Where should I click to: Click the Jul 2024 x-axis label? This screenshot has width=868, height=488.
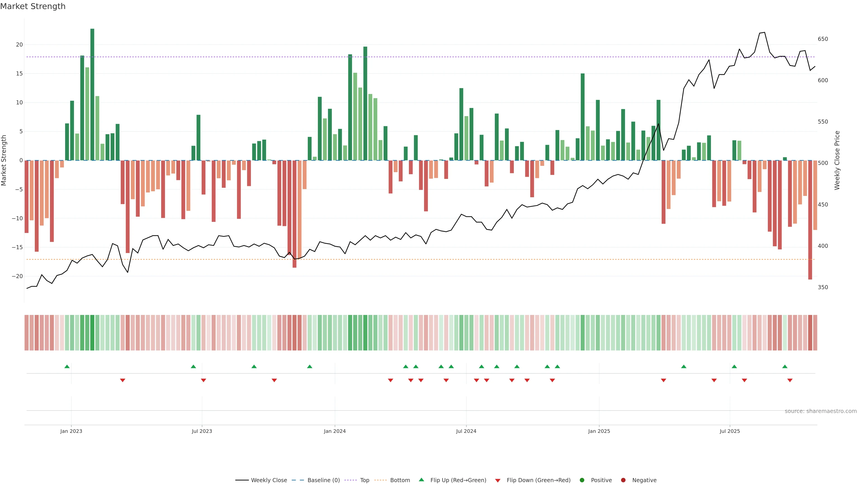click(466, 431)
